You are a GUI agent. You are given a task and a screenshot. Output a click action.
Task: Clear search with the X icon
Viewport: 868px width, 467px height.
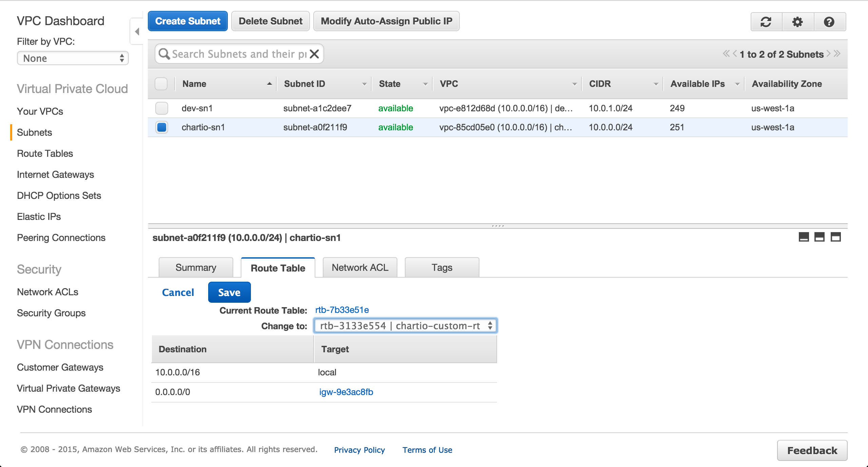click(315, 54)
